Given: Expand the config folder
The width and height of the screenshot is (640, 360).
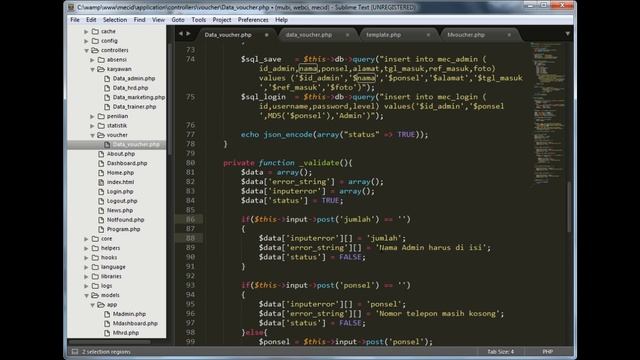Looking at the screenshot, I should [86, 41].
